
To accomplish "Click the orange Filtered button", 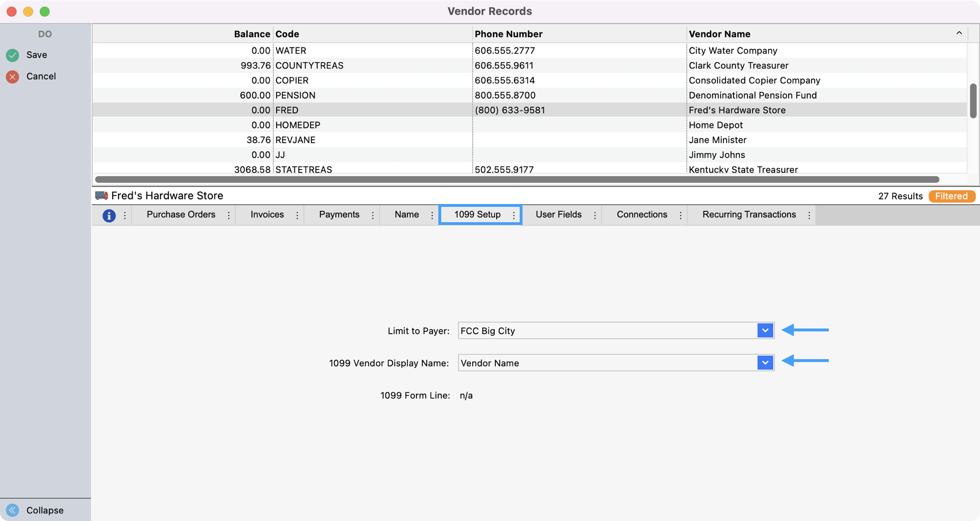I will [951, 196].
